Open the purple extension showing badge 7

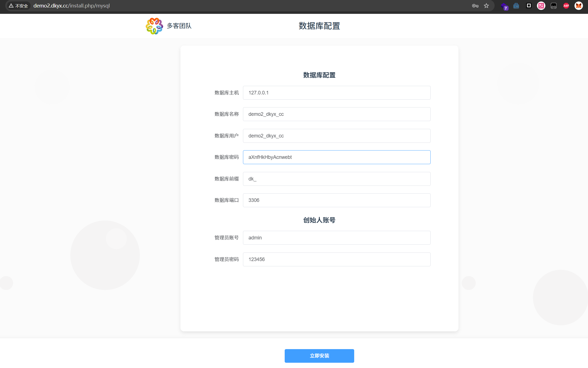[504, 6]
